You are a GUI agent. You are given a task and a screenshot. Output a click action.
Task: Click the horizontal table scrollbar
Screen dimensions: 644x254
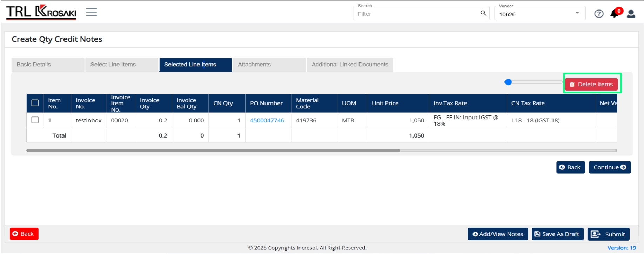213,151
